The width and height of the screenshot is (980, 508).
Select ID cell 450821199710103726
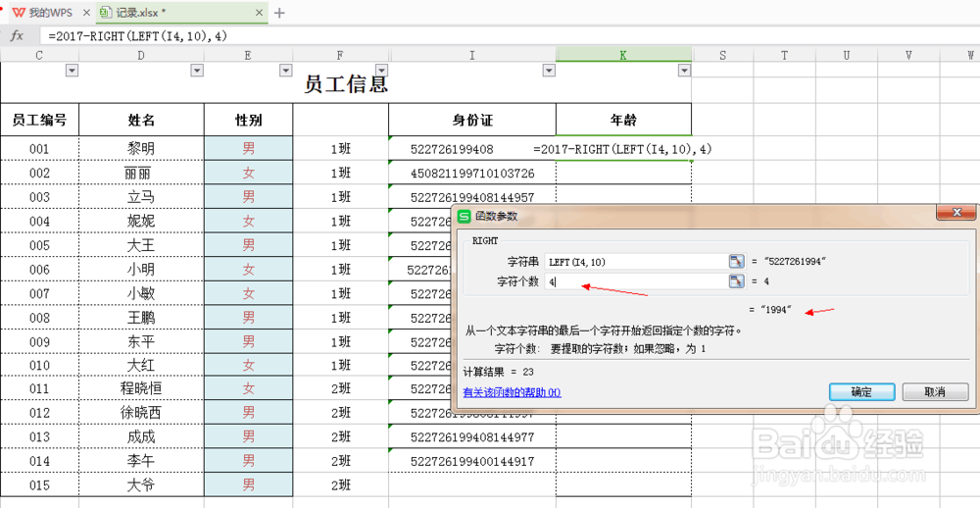pyautogui.click(x=472, y=173)
